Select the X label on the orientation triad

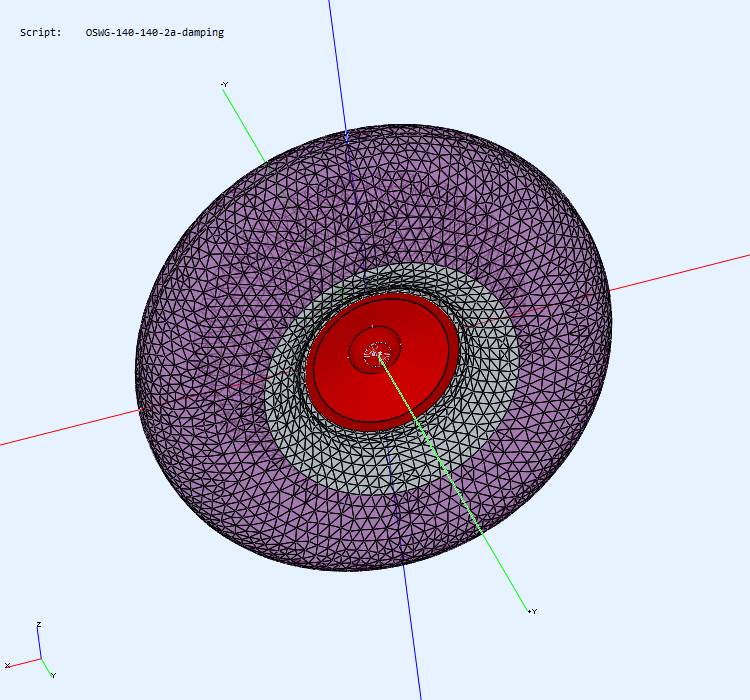pyautogui.click(x=7, y=665)
